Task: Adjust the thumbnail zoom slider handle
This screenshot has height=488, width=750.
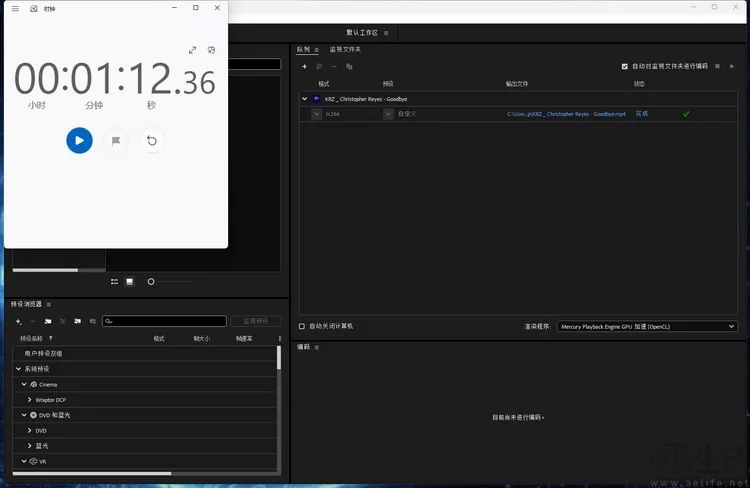Action: click(x=151, y=282)
